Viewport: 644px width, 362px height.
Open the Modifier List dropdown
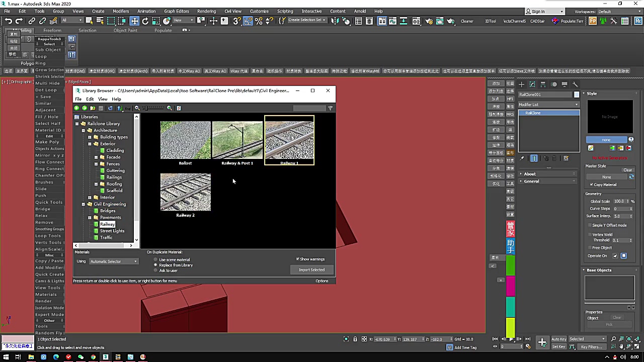(548, 105)
